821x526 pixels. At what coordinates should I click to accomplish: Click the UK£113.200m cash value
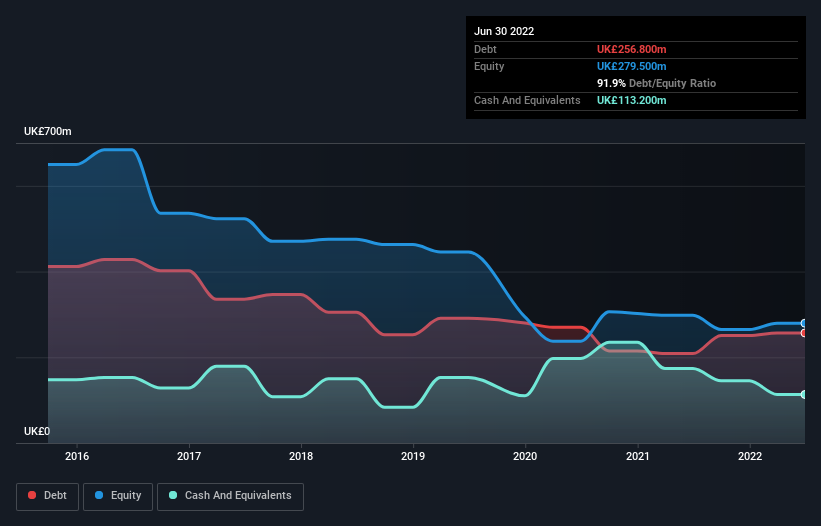[x=631, y=100]
